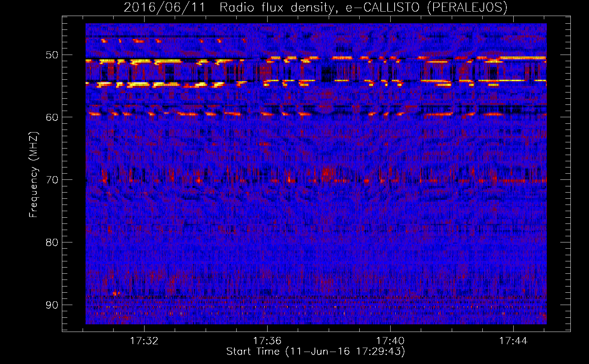Click the 17:32 time tick label
The image size is (589, 364).
pyautogui.click(x=145, y=341)
